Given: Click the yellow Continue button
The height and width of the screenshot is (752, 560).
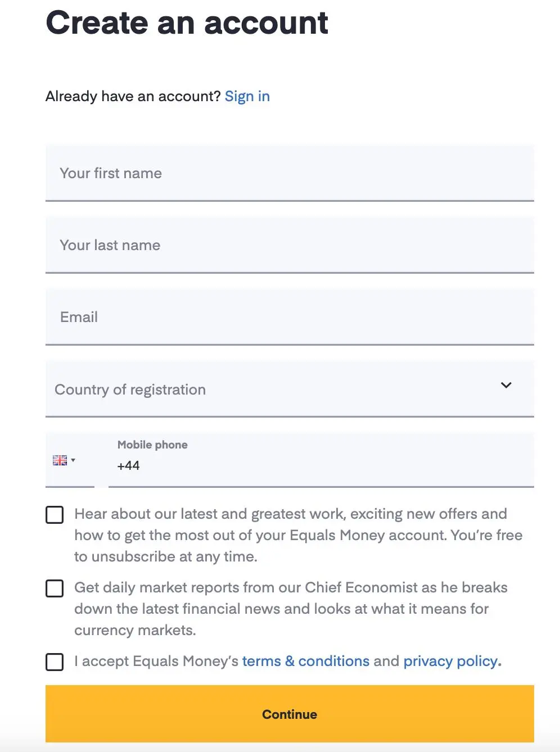Looking at the screenshot, I should pyautogui.click(x=290, y=714).
